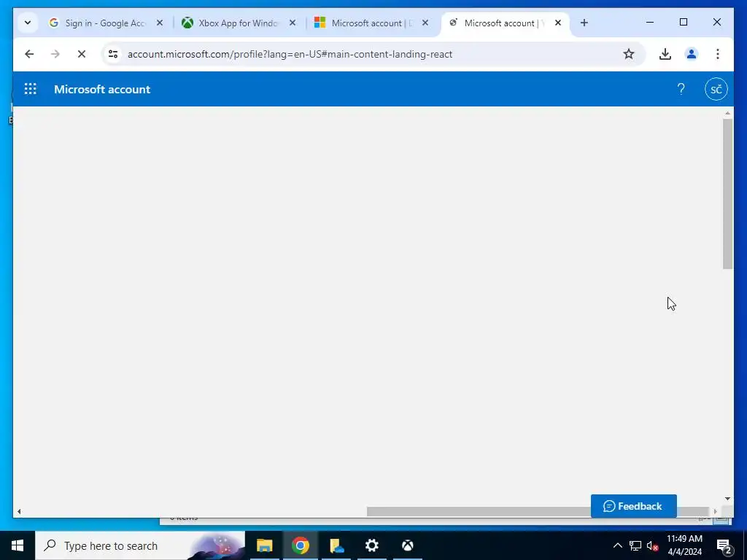
Task: Minimize the Chrome window
Action: tap(650, 23)
